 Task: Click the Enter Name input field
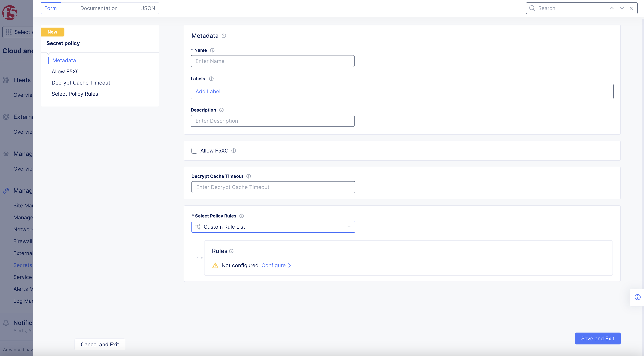click(x=272, y=61)
